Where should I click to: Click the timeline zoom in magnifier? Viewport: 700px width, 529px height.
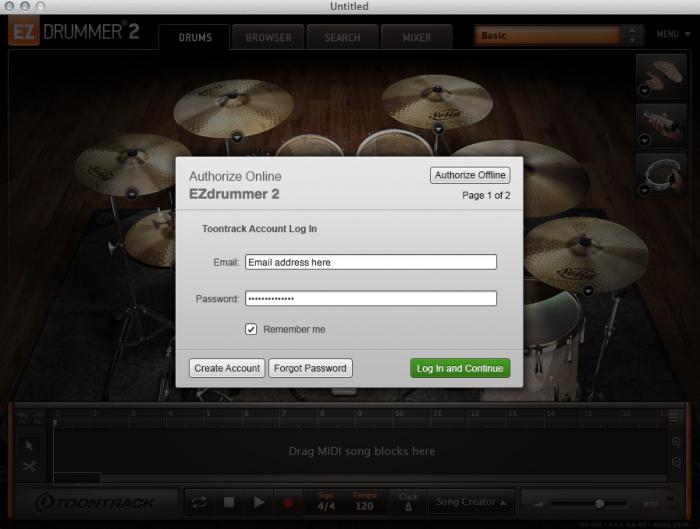[676, 443]
